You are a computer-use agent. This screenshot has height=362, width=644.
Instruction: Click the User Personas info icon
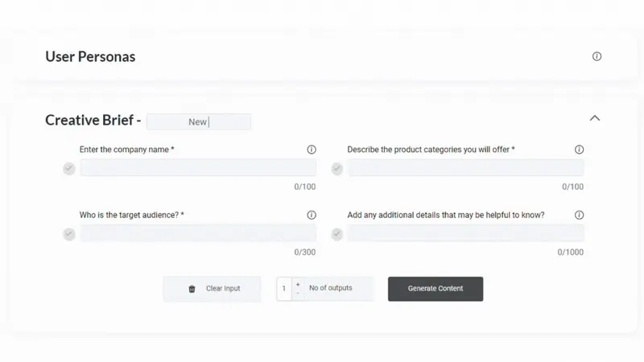[597, 56]
